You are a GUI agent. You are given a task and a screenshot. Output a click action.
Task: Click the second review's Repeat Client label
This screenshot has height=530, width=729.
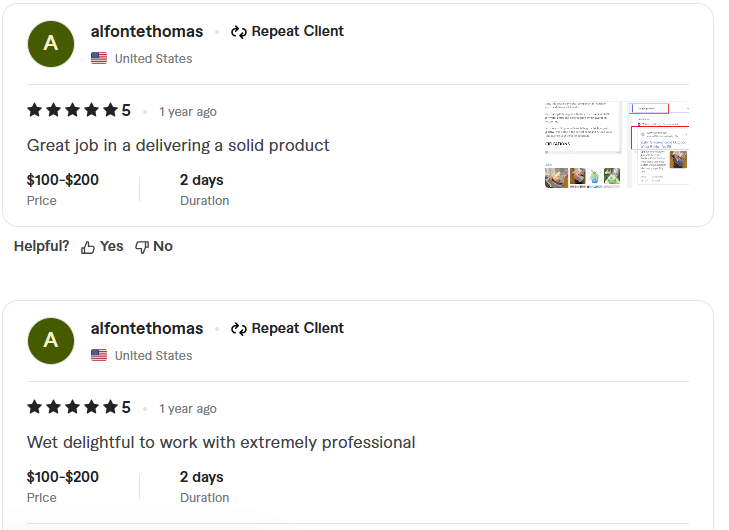(x=297, y=329)
